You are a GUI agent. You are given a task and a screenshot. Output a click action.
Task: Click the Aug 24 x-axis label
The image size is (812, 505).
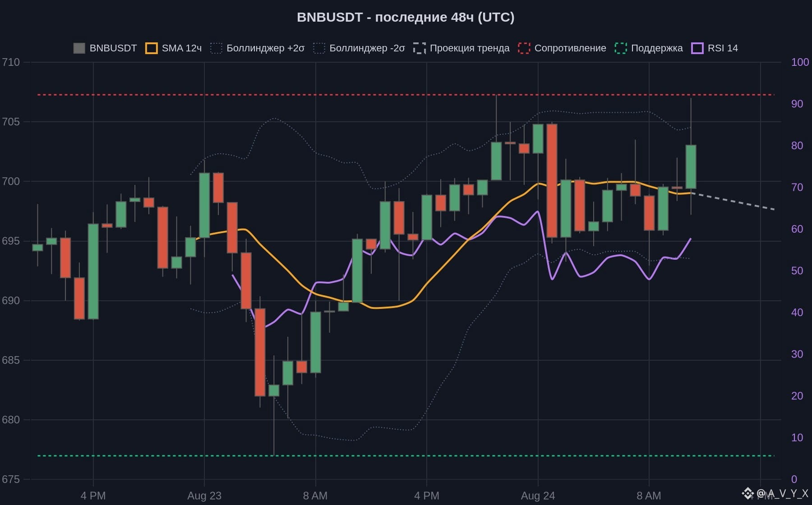[x=538, y=496]
